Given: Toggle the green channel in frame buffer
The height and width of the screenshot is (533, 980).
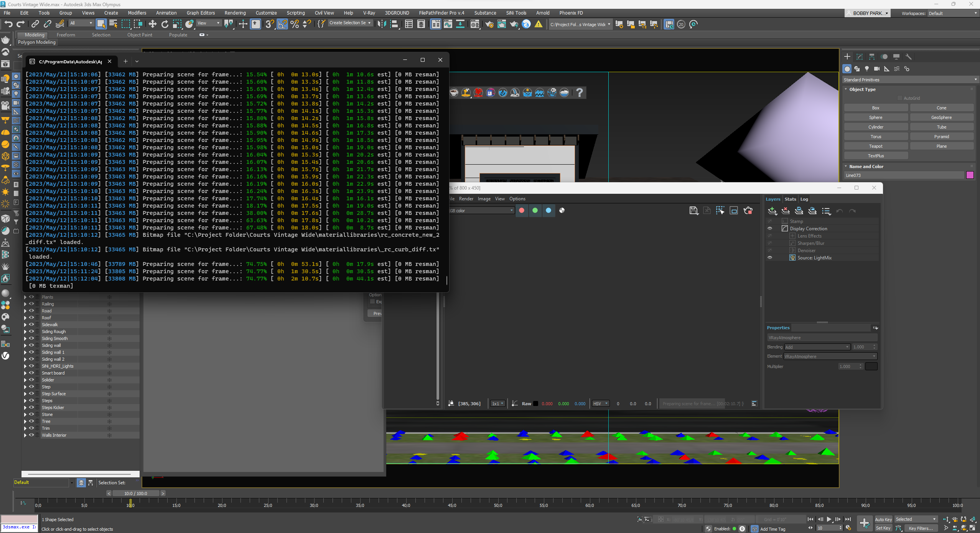Looking at the screenshot, I should pyautogui.click(x=535, y=210).
